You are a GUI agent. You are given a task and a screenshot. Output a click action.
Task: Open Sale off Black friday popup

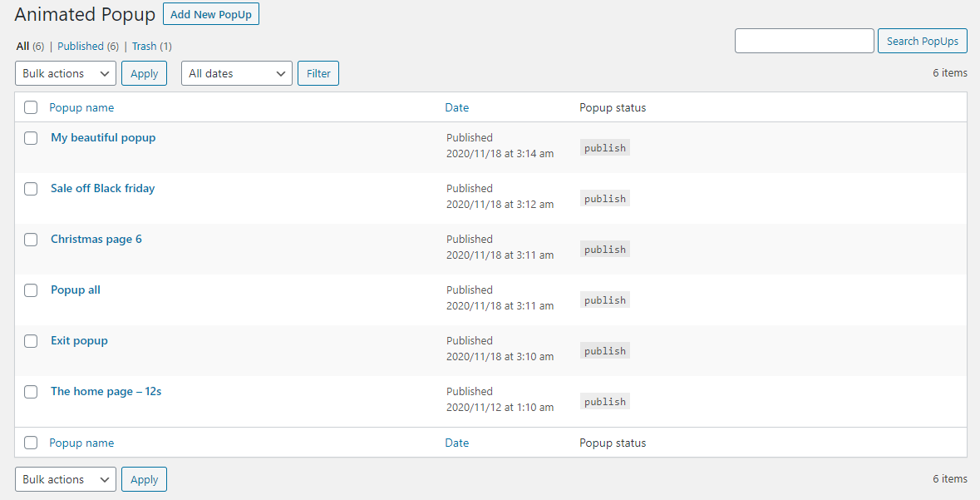pyautogui.click(x=102, y=188)
